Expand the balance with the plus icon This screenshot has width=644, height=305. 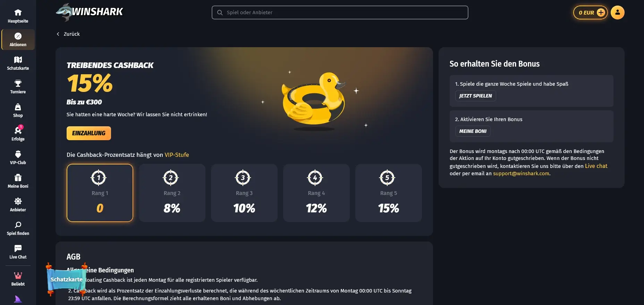[601, 12]
